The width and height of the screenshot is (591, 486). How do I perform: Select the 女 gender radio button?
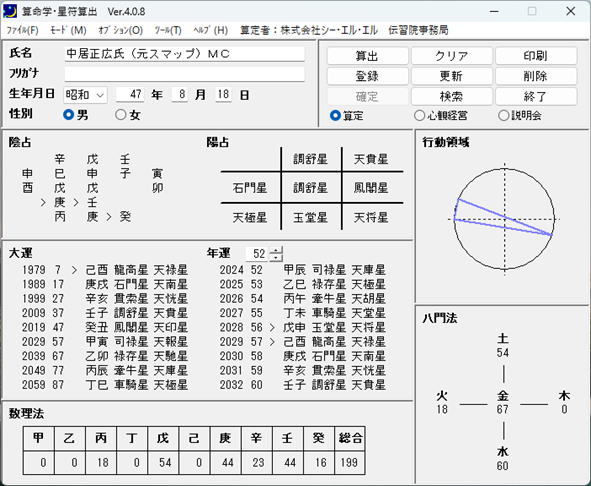pos(121,115)
